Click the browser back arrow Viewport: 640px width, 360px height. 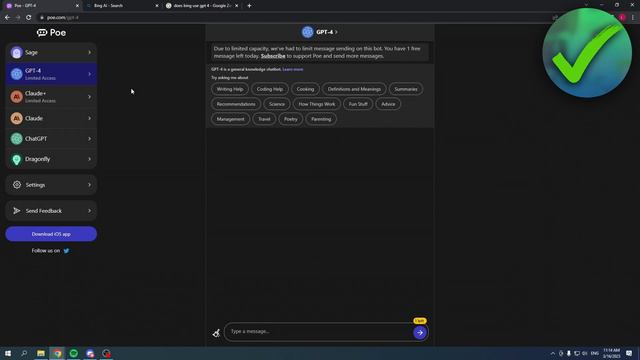coord(7,18)
